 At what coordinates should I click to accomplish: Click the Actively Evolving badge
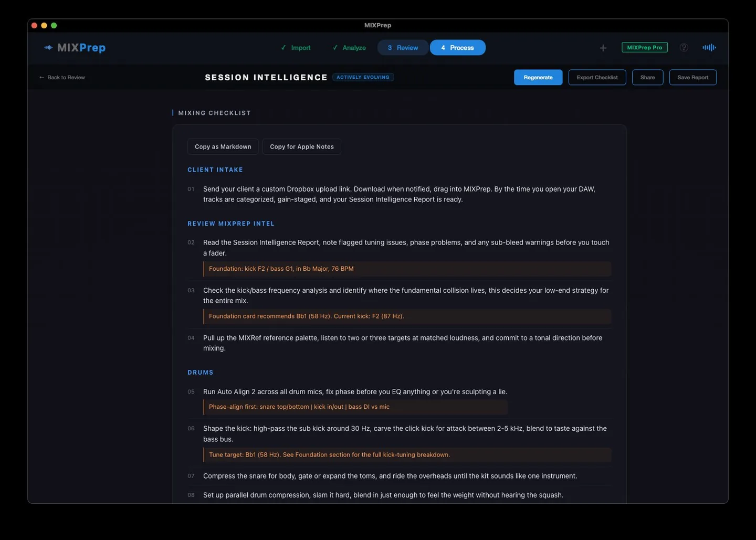(x=363, y=77)
